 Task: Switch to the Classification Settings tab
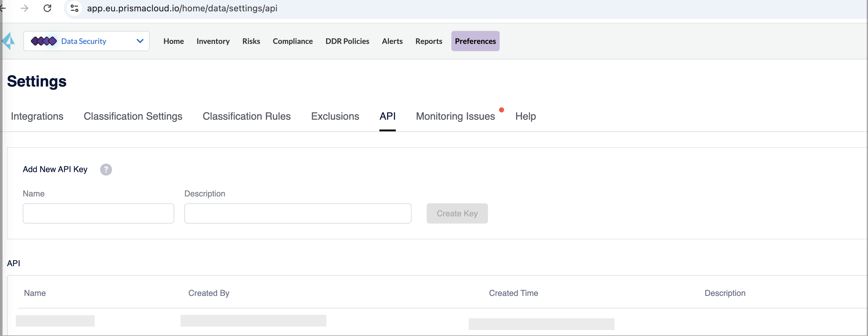point(133,116)
